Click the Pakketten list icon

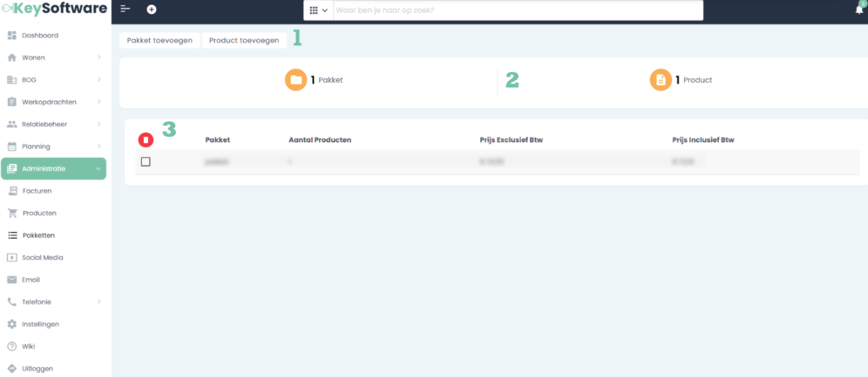tap(12, 235)
